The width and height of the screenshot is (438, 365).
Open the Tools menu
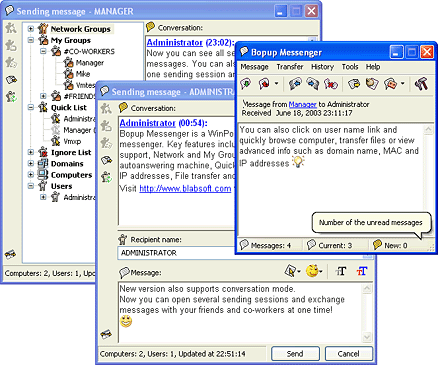(350, 67)
